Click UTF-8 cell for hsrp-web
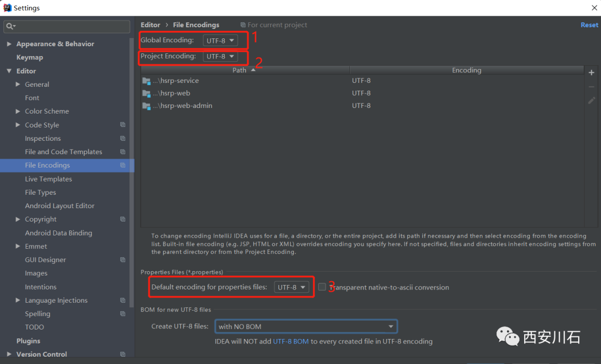 point(361,93)
